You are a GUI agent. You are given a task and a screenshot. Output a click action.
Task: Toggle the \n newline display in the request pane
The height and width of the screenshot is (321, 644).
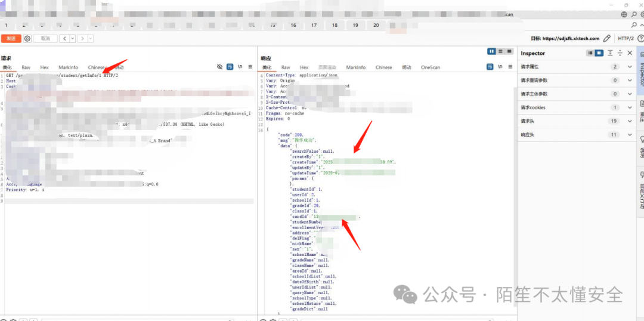tap(240, 67)
